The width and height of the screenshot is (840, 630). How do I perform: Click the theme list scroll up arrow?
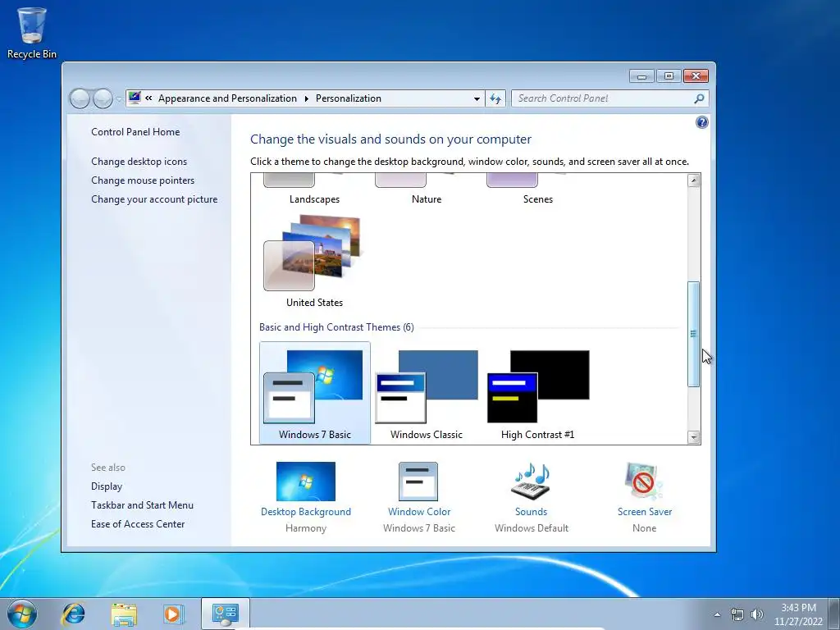(693, 180)
